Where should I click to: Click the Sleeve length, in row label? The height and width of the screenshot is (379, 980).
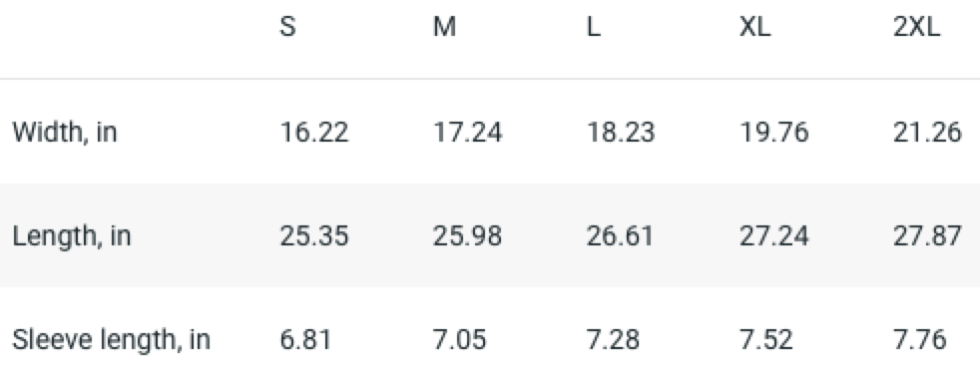(x=111, y=340)
